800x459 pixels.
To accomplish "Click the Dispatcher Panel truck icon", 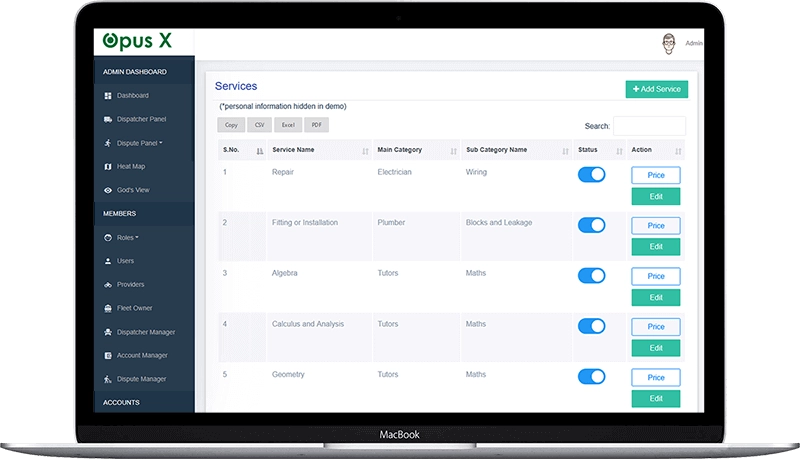I will coord(108,119).
